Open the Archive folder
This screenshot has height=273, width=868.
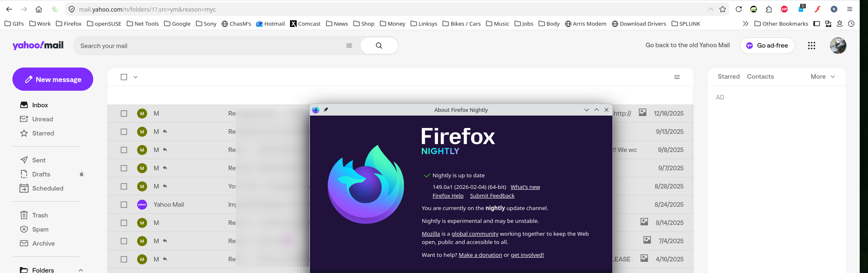click(x=37, y=244)
